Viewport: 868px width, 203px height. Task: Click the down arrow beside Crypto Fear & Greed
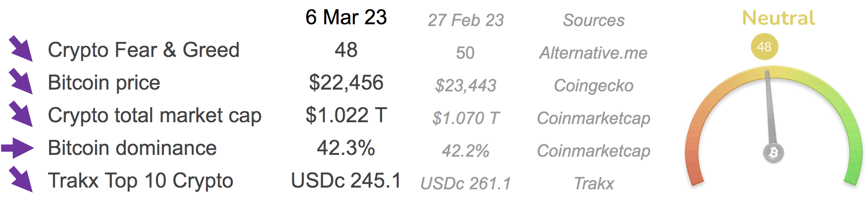[20, 48]
